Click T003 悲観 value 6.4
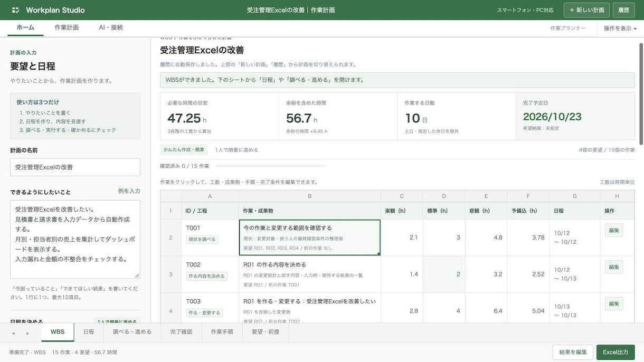This screenshot has height=362, width=644. (x=486, y=309)
